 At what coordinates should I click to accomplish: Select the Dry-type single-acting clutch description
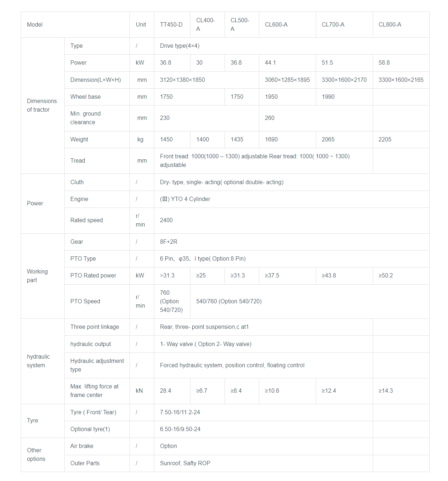pos(222,182)
